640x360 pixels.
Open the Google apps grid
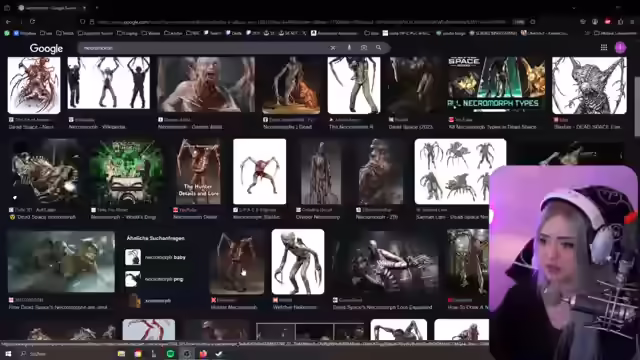604,48
